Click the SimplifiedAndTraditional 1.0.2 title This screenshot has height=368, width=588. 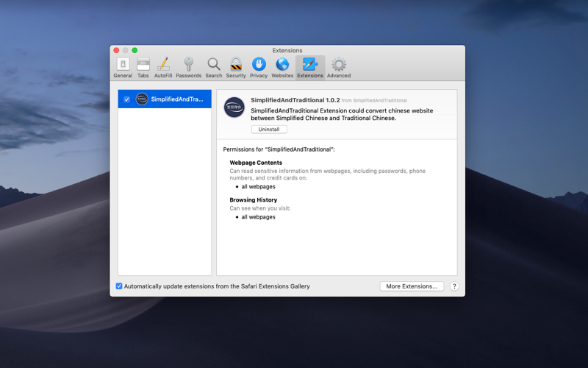click(295, 100)
